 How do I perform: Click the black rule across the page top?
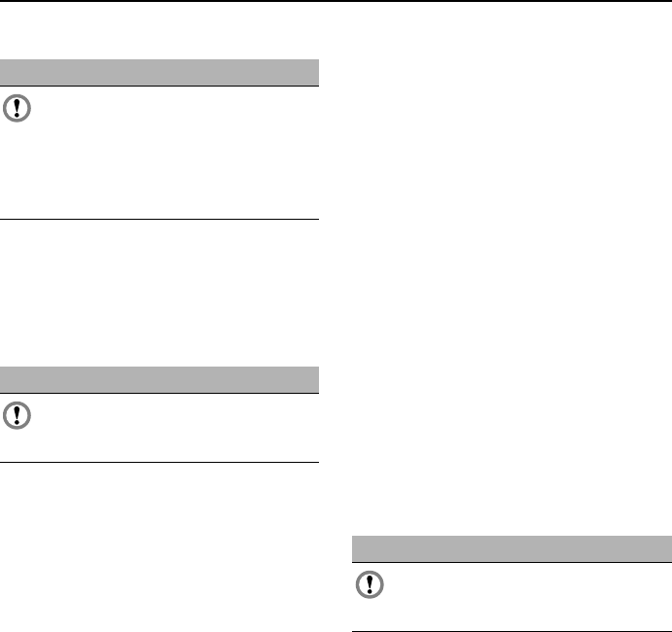tap(336, 1)
